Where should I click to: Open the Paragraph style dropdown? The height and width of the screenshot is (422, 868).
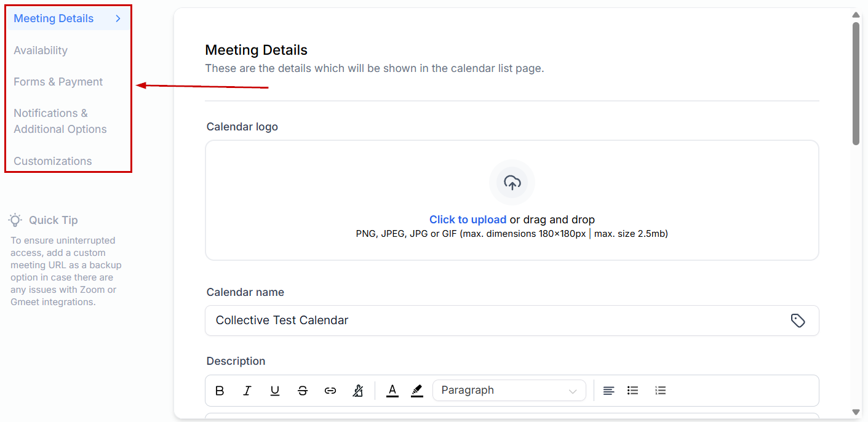pos(509,391)
